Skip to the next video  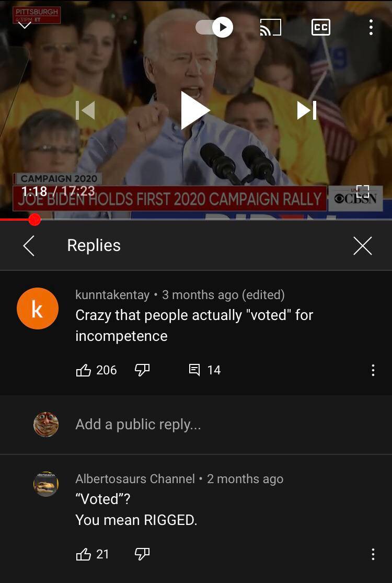click(306, 110)
